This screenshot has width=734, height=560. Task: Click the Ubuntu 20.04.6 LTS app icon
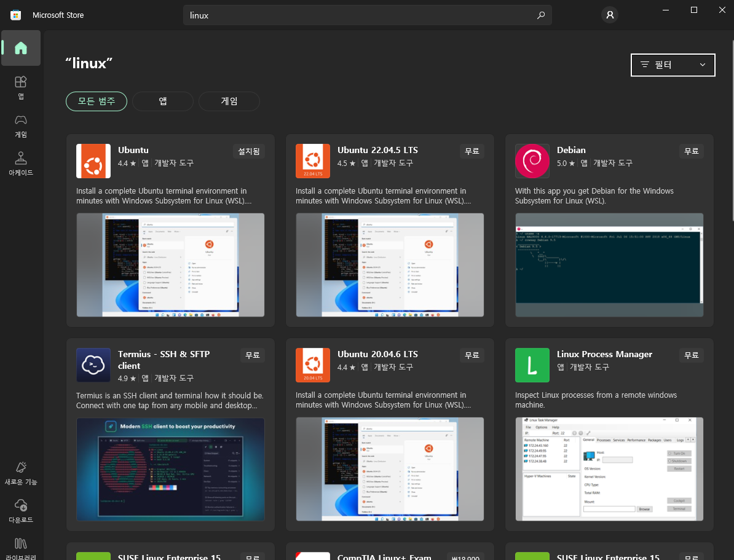pos(313,365)
